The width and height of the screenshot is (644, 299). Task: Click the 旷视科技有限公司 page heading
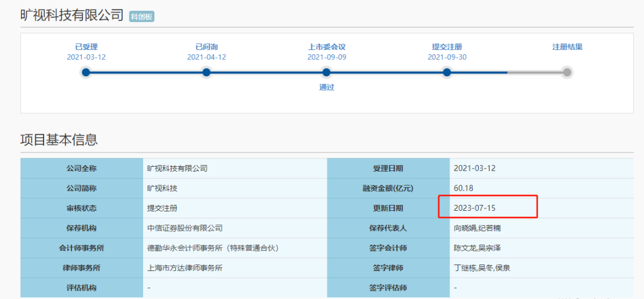[x=72, y=15]
